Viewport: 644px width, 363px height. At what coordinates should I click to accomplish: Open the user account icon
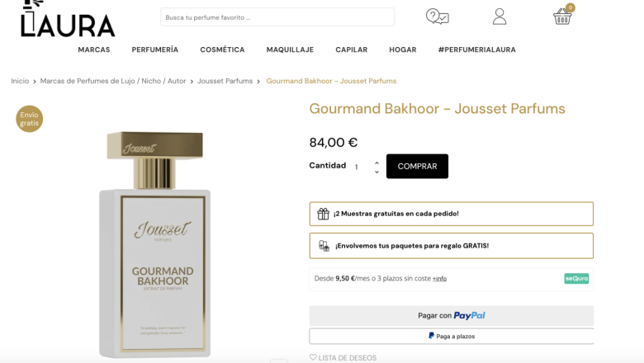[x=500, y=16]
